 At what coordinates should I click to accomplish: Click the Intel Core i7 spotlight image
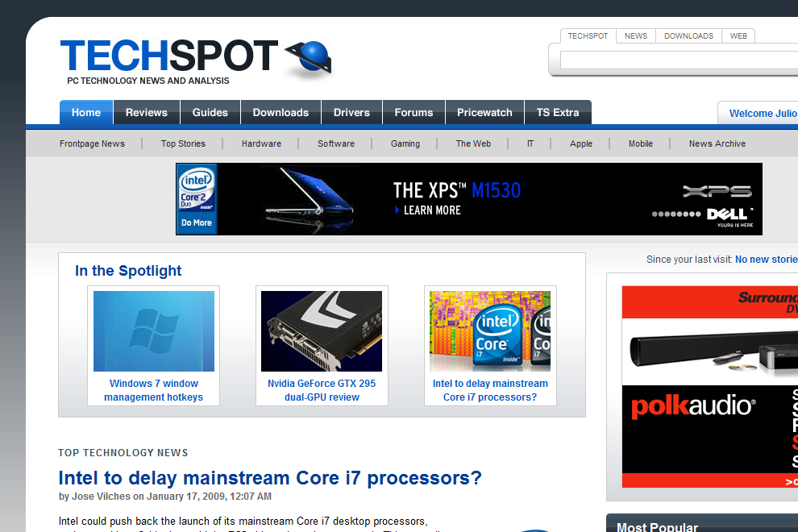[x=490, y=331]
